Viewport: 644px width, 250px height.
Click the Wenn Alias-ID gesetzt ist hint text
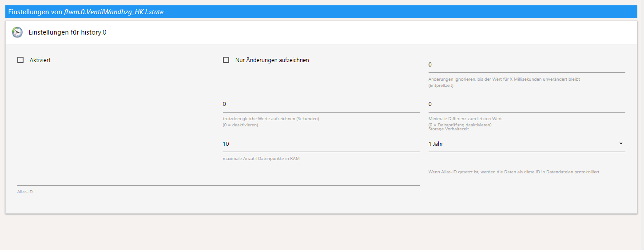(514, 172)
